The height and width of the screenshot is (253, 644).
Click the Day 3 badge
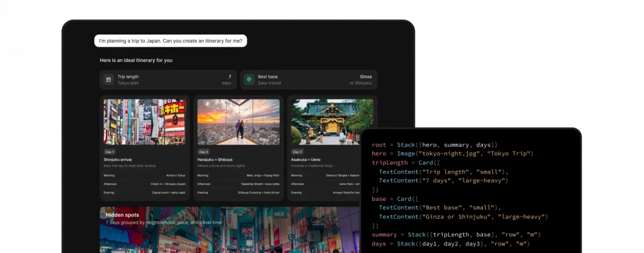297,152
